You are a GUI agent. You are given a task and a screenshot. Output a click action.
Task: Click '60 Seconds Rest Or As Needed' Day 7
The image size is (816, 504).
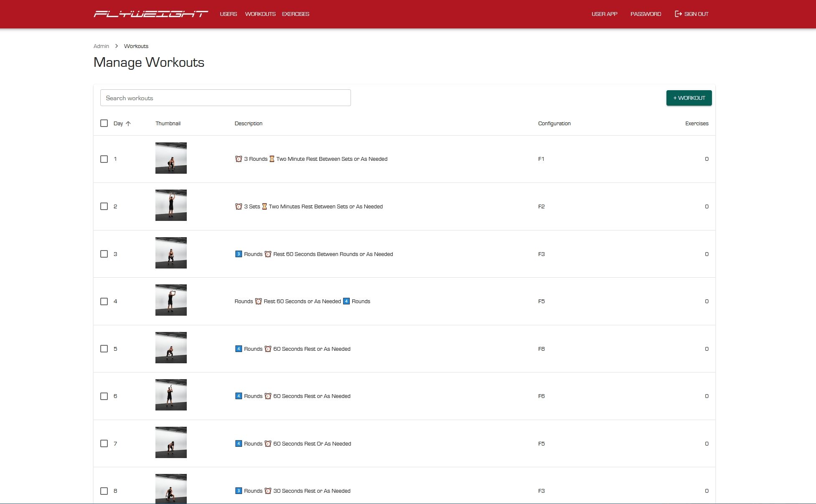coord(293,443)
